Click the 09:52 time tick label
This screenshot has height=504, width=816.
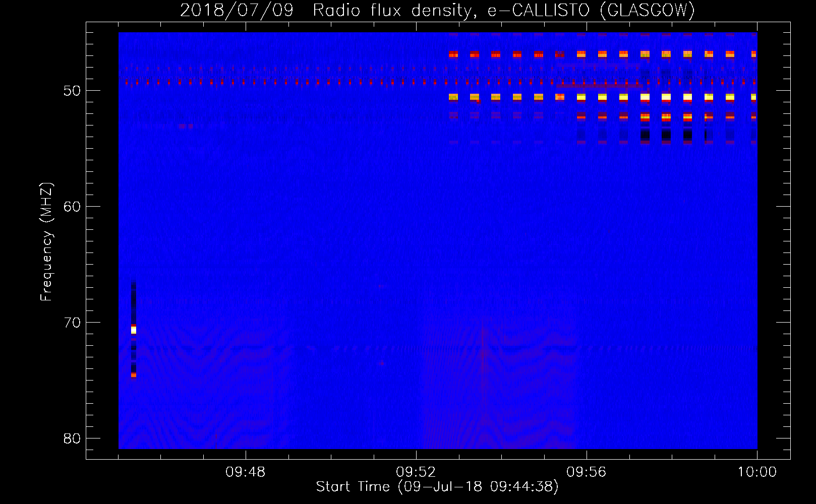[x=416, y=472]
